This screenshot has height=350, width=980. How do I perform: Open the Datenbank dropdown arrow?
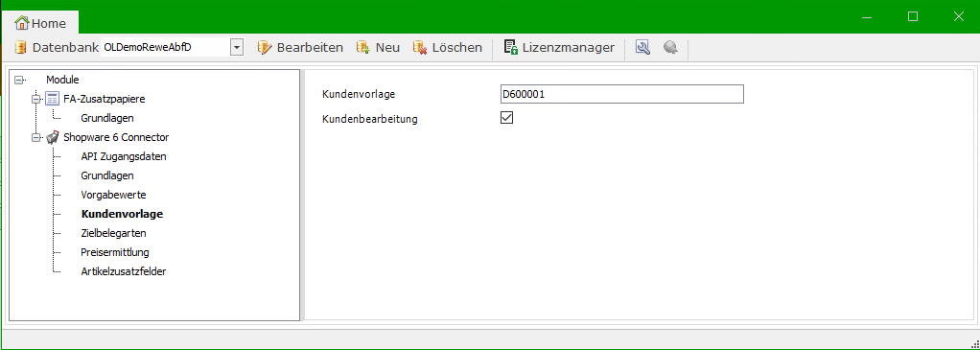pyautogui.click(x=236, y=48)
